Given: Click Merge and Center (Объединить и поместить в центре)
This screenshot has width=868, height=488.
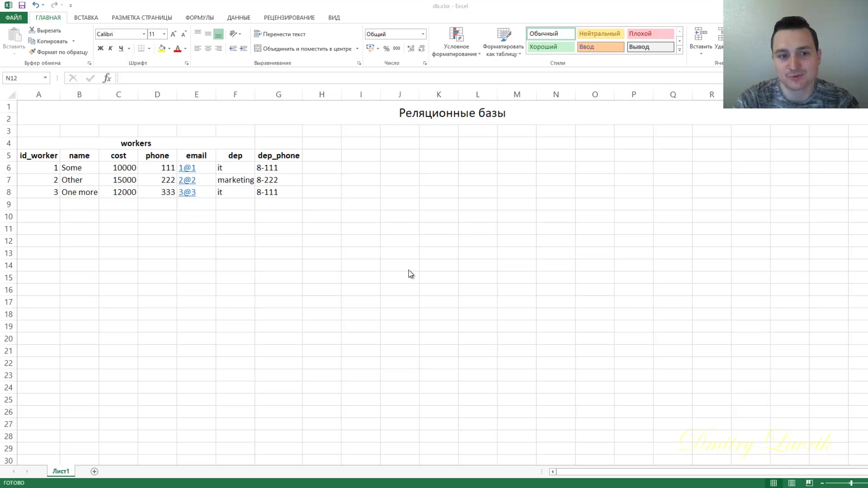Looking at the screenshot, I should 303,48.
